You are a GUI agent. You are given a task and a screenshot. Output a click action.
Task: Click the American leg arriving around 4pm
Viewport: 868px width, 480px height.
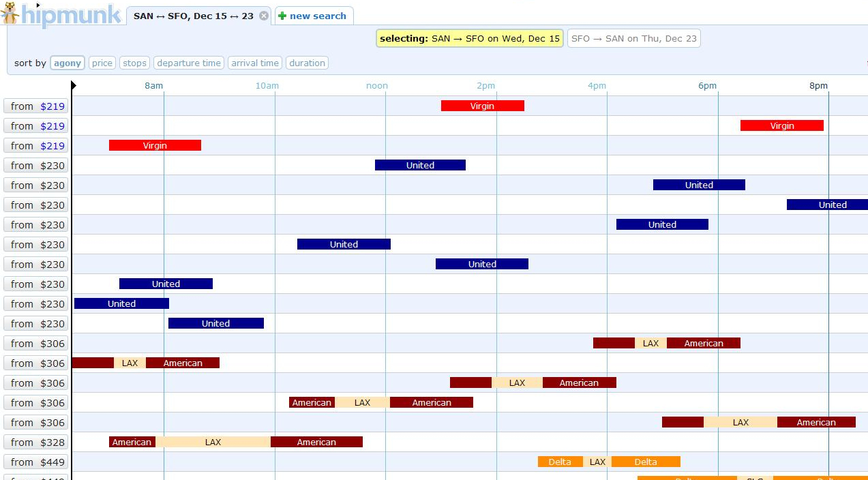[580, 382]
